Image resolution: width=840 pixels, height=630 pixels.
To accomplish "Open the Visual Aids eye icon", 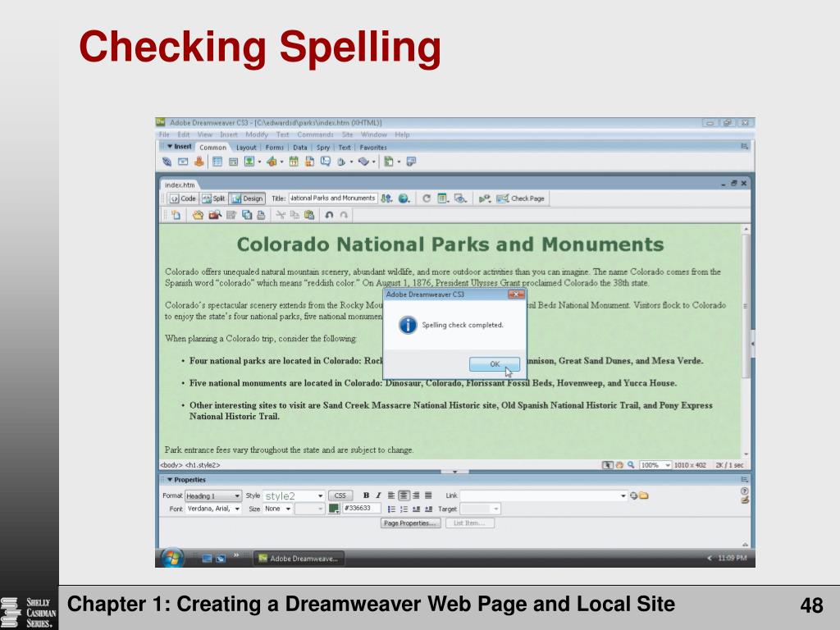I will pyautogui.click(x=460, y=199).
